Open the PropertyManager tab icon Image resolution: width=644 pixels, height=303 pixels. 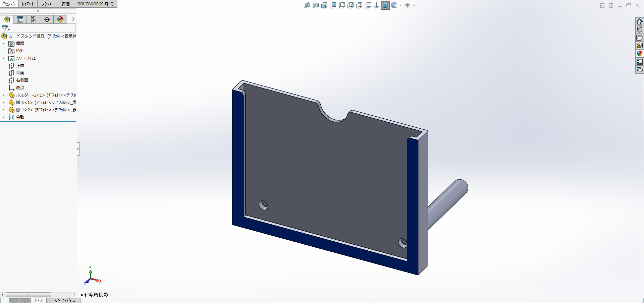20,19
